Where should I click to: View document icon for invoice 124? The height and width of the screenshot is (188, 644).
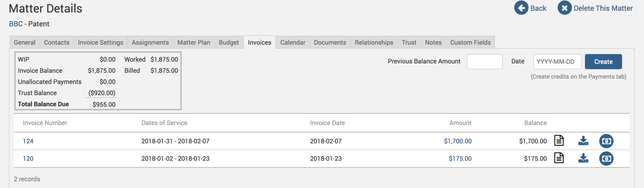tap(559, 141)
